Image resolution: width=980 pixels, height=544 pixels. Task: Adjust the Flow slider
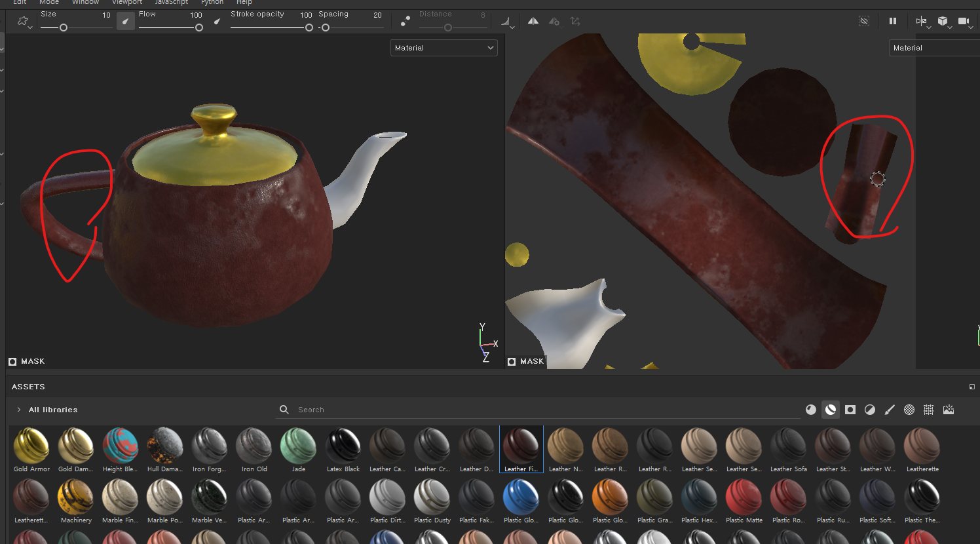tap(170, 28)
